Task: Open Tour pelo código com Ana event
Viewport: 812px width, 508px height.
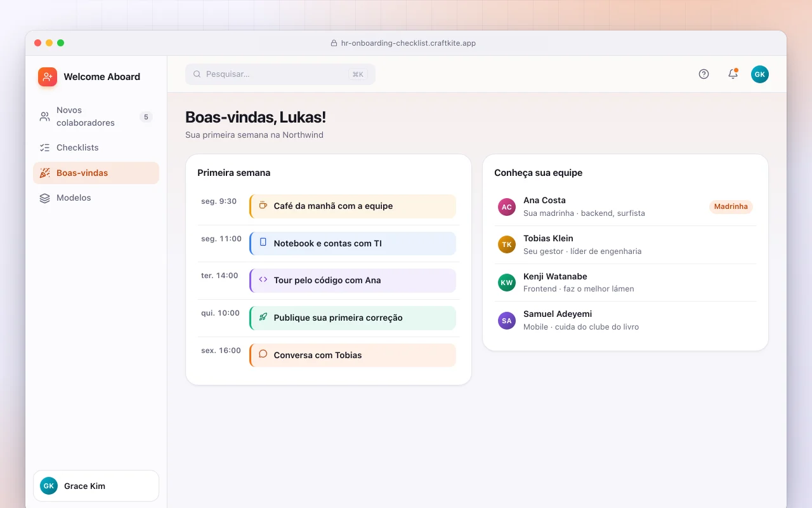Action: [353, 281]
